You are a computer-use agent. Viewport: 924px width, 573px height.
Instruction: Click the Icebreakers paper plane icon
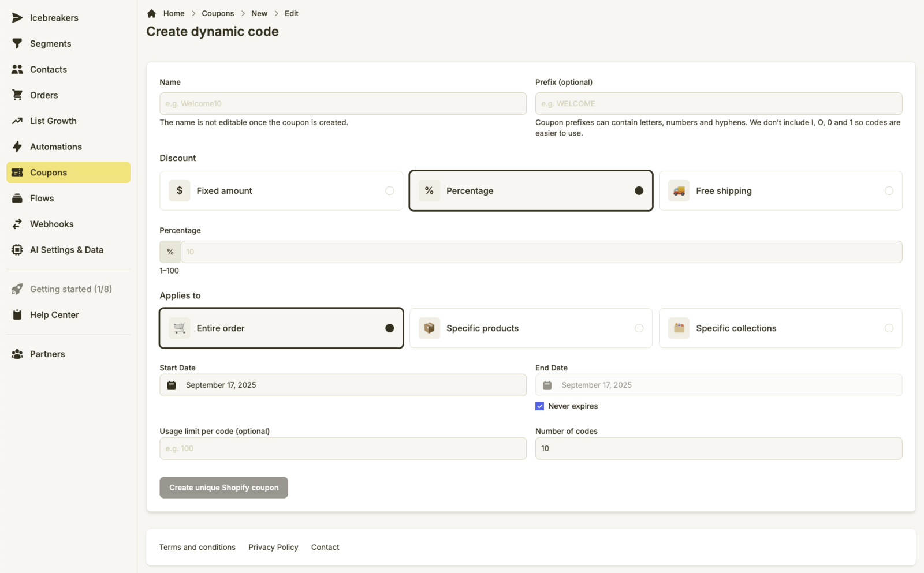click(17, 18)
